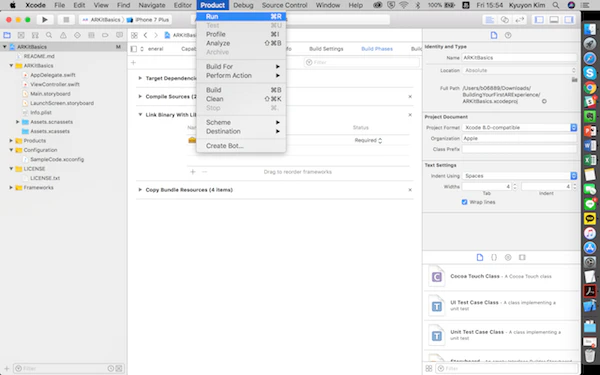Choose Profile from the Product menu
Viewport: 600px width, 375px height.
pyautogui.click(x=241, y=34)
